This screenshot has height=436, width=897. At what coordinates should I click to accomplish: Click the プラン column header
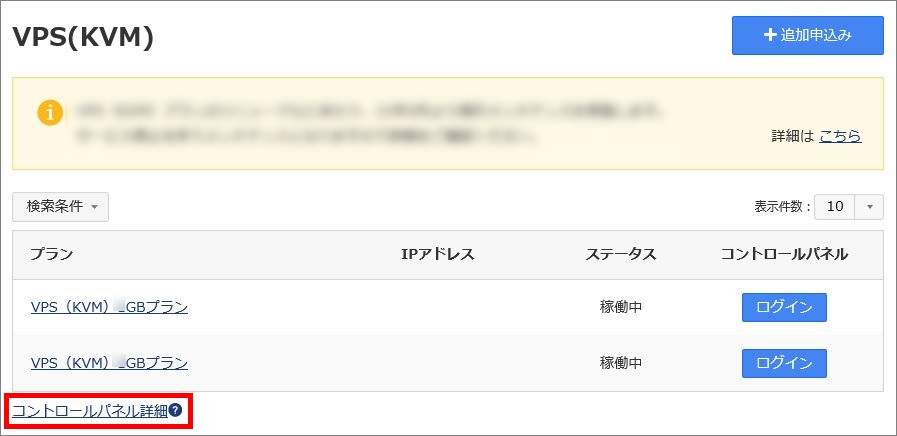coord(51,255)
